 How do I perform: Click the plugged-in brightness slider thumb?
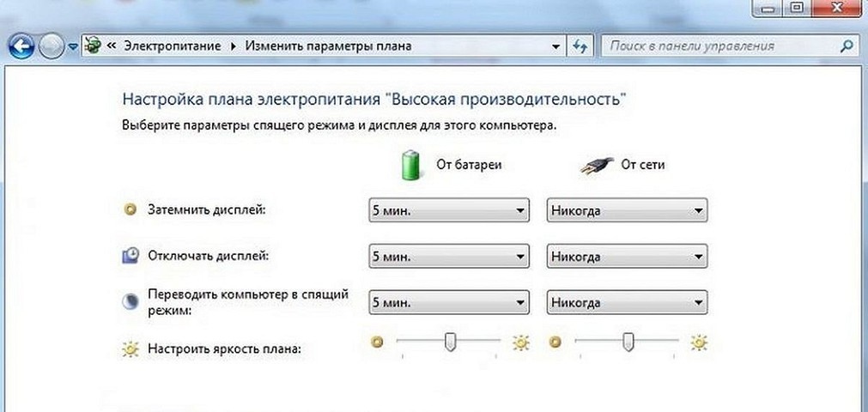(628, 341)
